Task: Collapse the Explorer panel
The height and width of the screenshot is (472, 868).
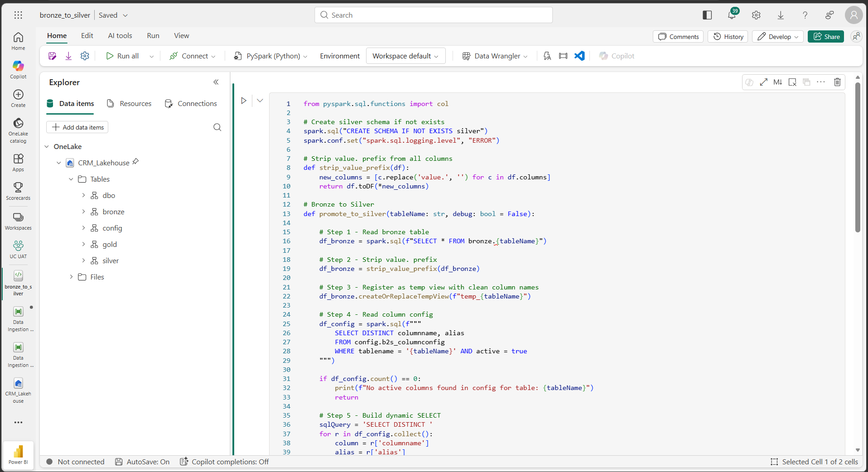Action: (216, 82)
